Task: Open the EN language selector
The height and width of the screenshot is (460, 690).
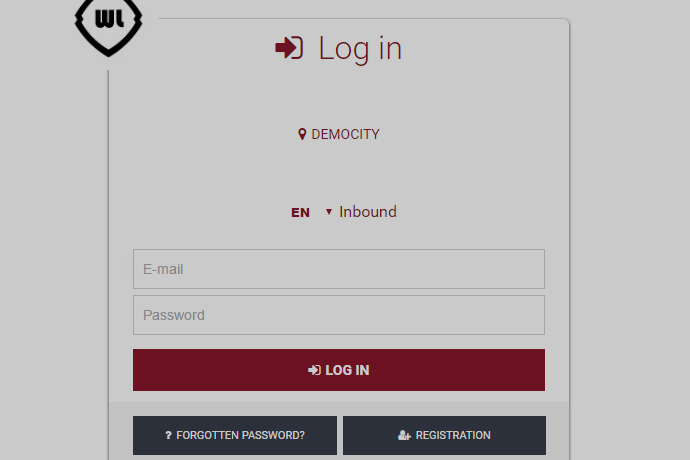Action: (301, 212)
